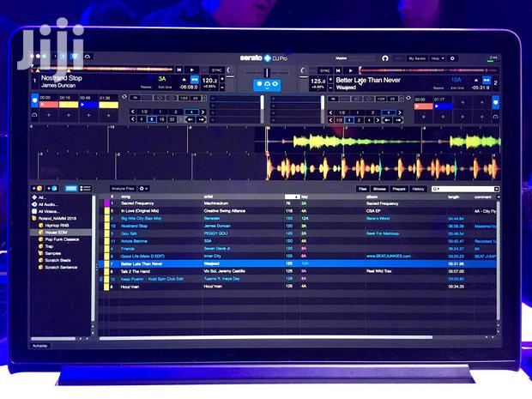Nudge deck 1 tempo down with minus
Image resolution: width=532 pixels, height=399 pixels.
222,88
